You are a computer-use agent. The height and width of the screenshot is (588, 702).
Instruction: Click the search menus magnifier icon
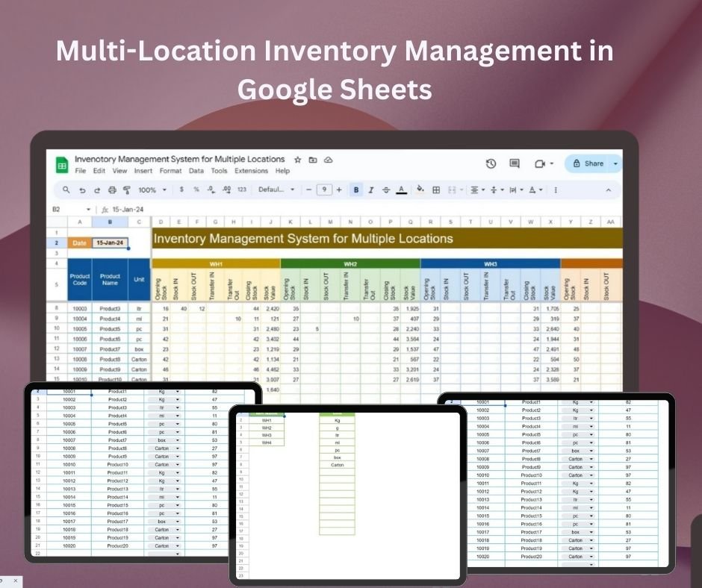coord(66,190)
